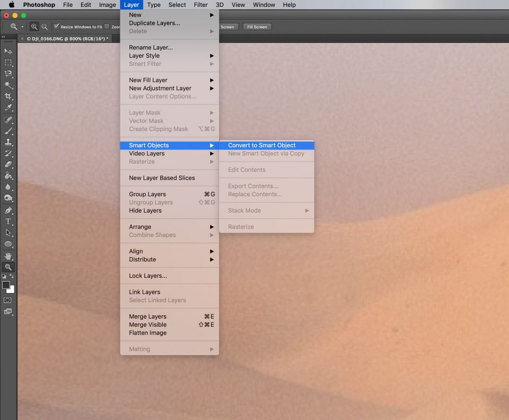Swap foreground and background colors

[12, 276]
